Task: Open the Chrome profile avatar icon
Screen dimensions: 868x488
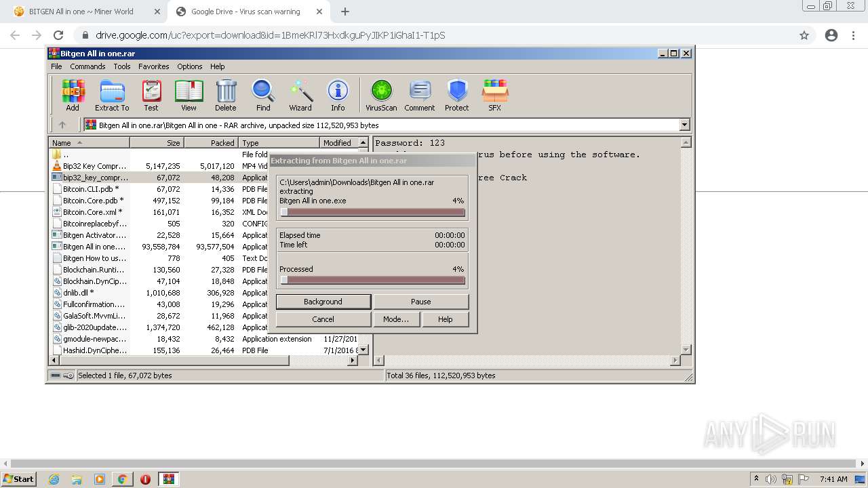Action: pos(831,35)
